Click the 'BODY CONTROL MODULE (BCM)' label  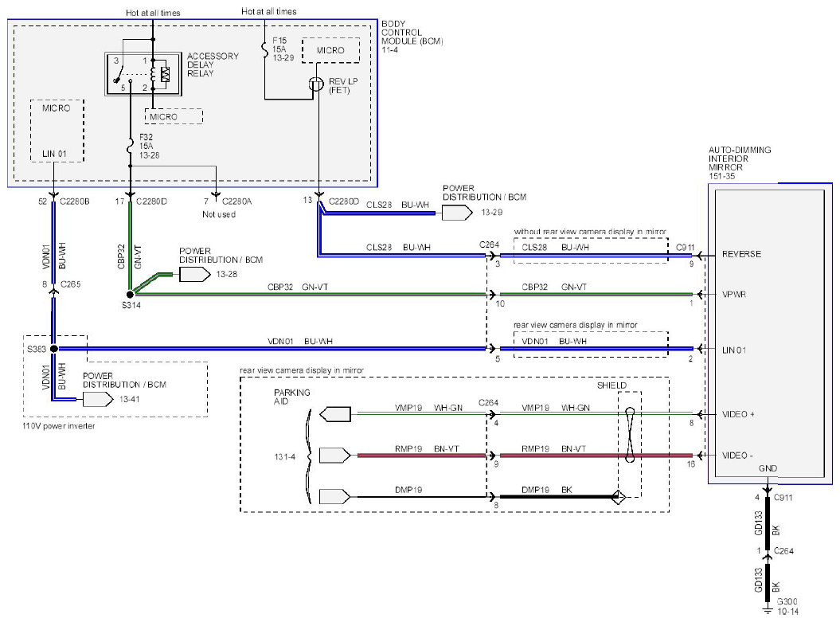[412, 32]
